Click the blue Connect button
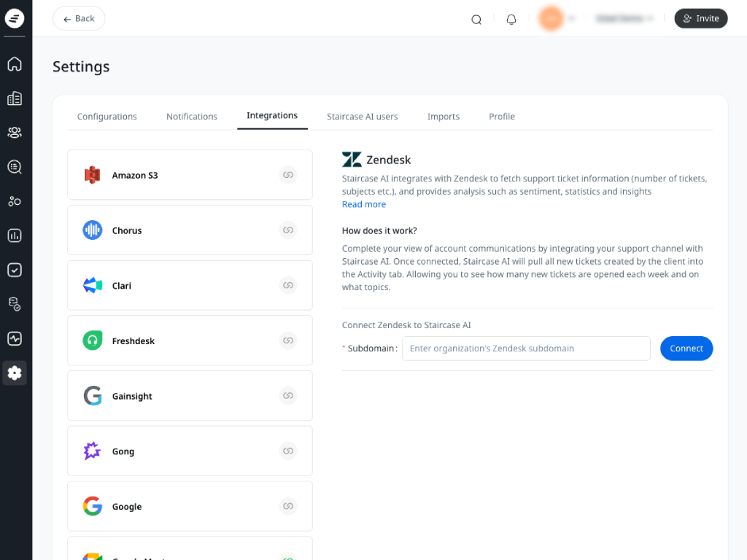This screenshot has width=747, height=560. [x=686, y=349]
